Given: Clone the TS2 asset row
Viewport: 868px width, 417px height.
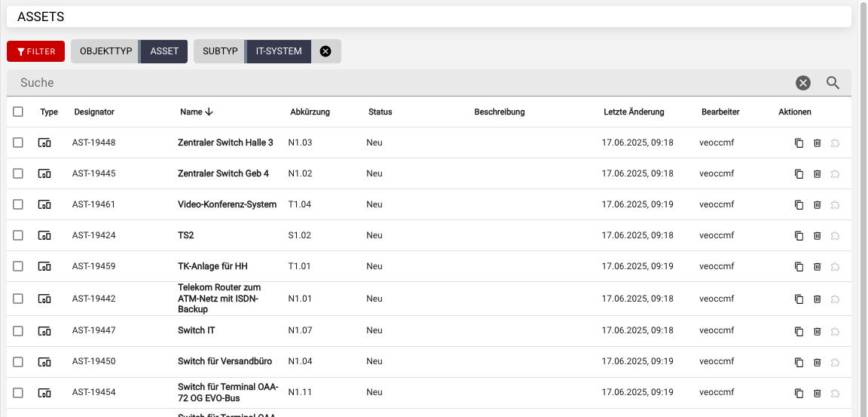Looking at the screenshot, I should (x=799, y=236).
